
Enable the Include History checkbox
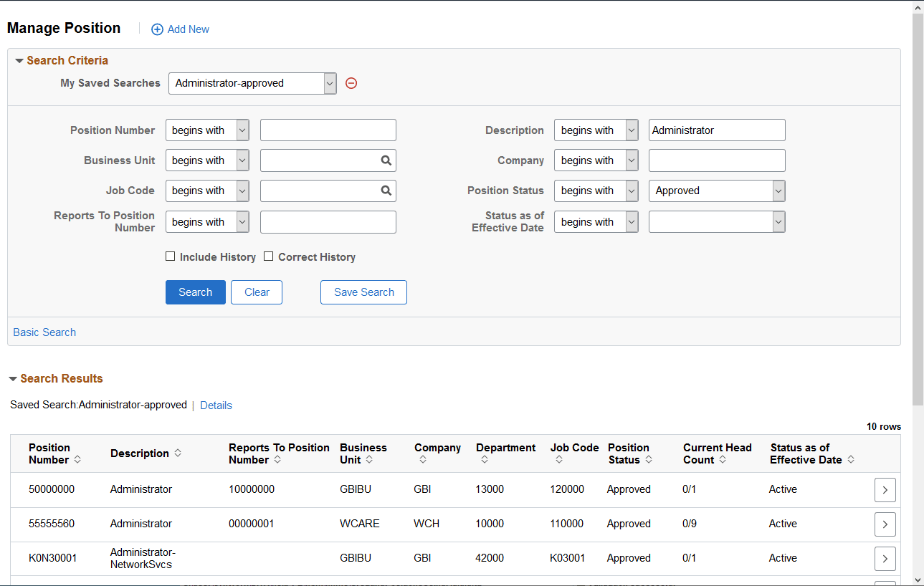click(x=170, y=256)
